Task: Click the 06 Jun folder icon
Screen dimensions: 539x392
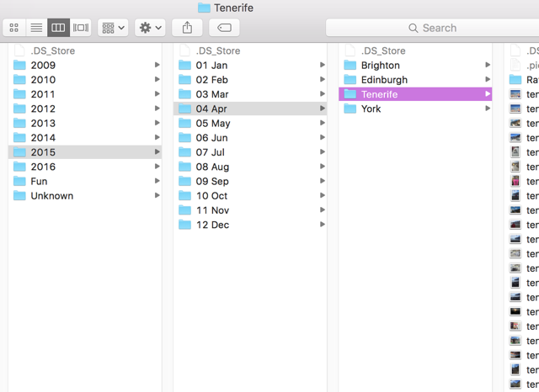Action: click(185, 138)
